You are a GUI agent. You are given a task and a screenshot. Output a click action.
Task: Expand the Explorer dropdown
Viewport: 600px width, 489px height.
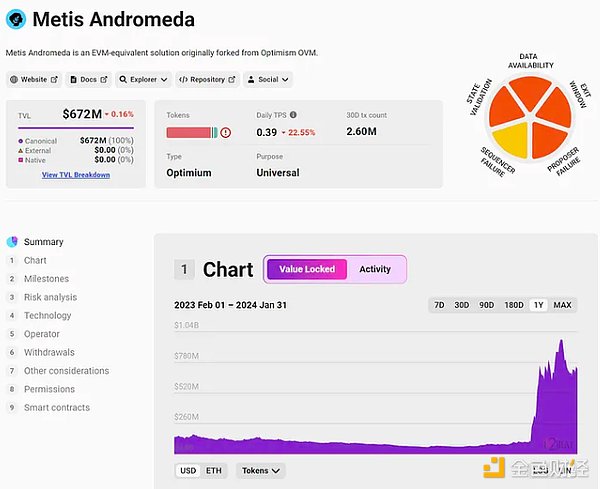point(143,79)
